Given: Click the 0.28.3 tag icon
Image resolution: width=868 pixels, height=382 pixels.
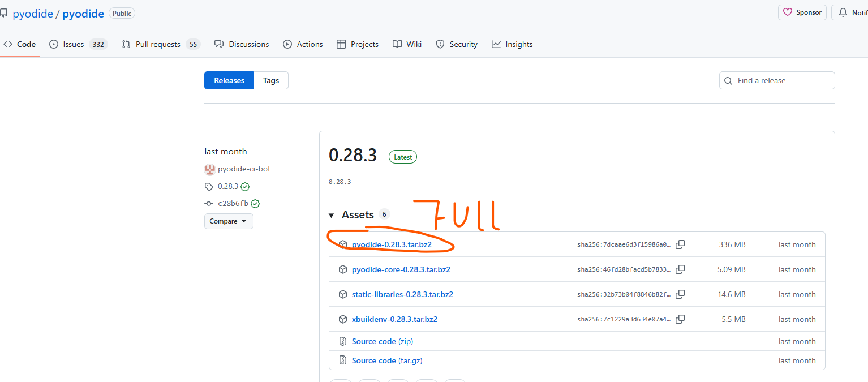Looking at the screenshot, I should [x=209, y=186].
